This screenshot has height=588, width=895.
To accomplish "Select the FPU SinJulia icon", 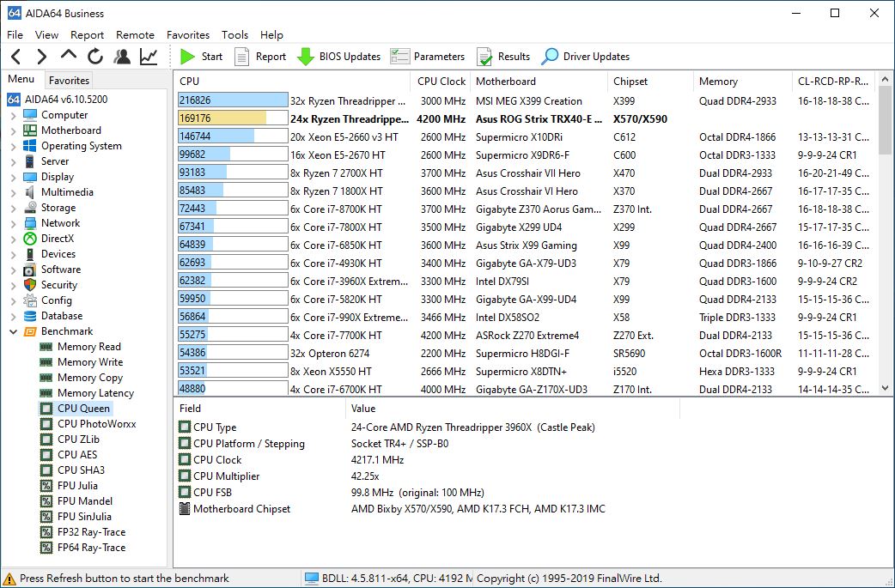I will click(46, 516).
